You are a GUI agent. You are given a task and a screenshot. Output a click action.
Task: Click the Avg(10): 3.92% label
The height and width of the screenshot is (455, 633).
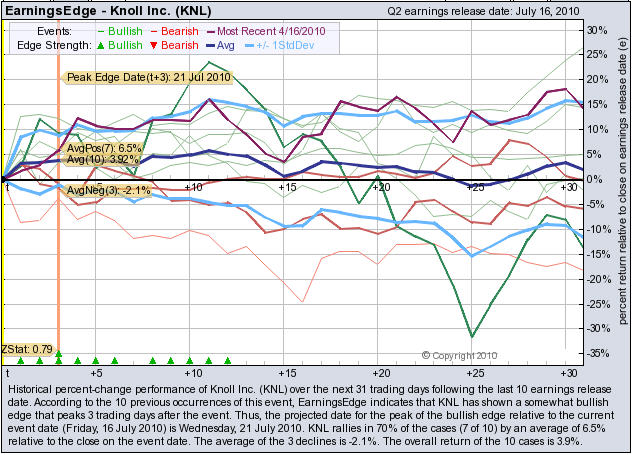tap(103, 159)
